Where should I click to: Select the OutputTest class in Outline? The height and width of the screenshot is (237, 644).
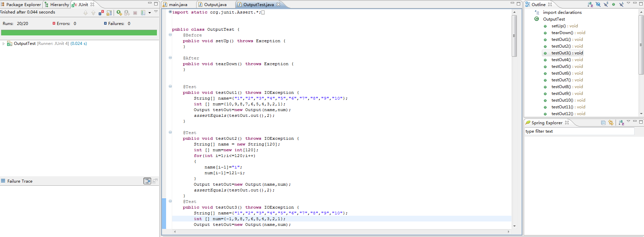(554, 19)
